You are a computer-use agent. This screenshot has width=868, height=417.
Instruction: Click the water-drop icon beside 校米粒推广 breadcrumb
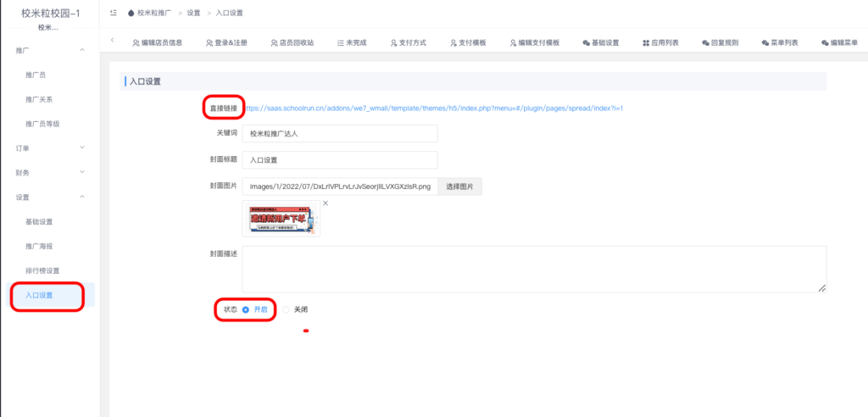point(131,13)
